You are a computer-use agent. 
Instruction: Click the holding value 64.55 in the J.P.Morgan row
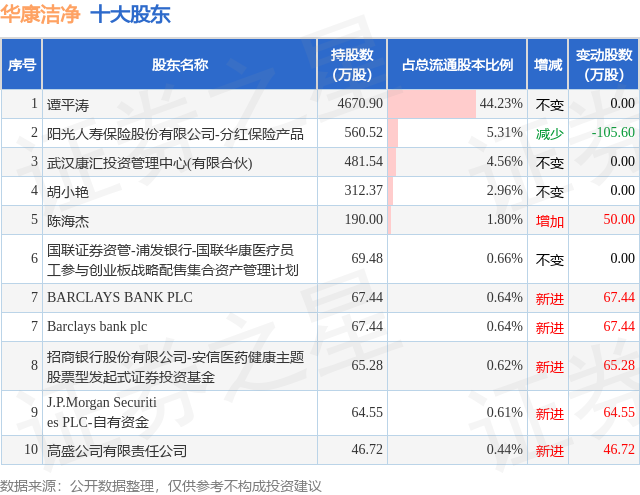click(x=367, y=412)
